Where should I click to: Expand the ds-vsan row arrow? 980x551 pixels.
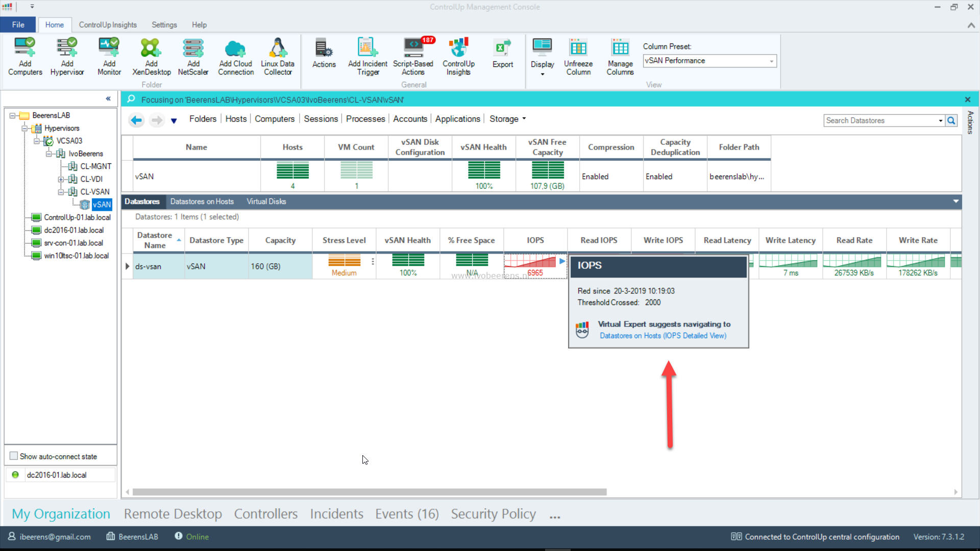pos(127,266)
